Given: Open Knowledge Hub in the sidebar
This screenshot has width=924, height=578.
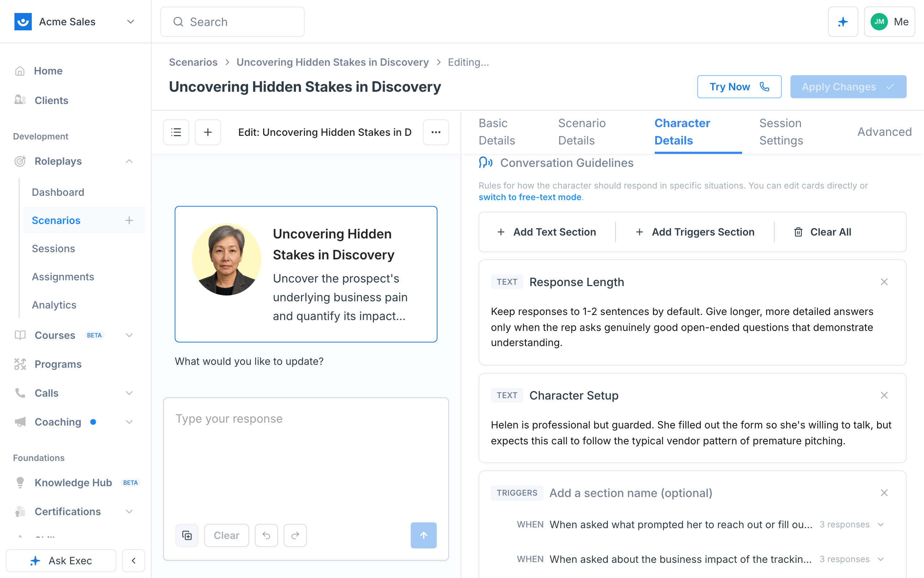Looking at the screenshot, I should [73, 482].
